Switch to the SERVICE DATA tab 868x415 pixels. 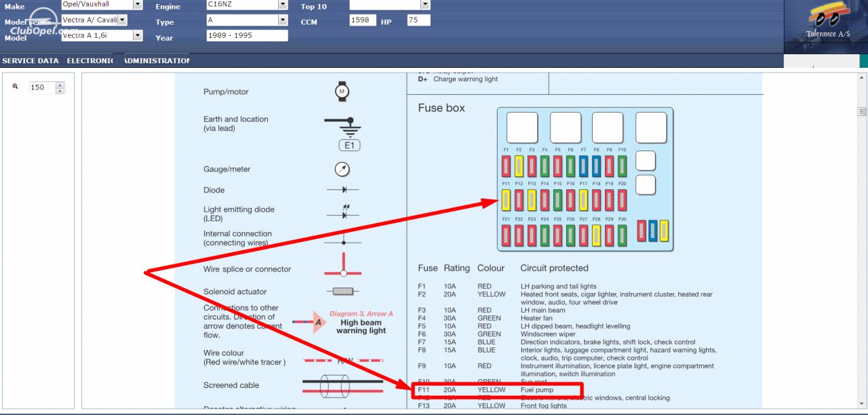pos(31,60)
